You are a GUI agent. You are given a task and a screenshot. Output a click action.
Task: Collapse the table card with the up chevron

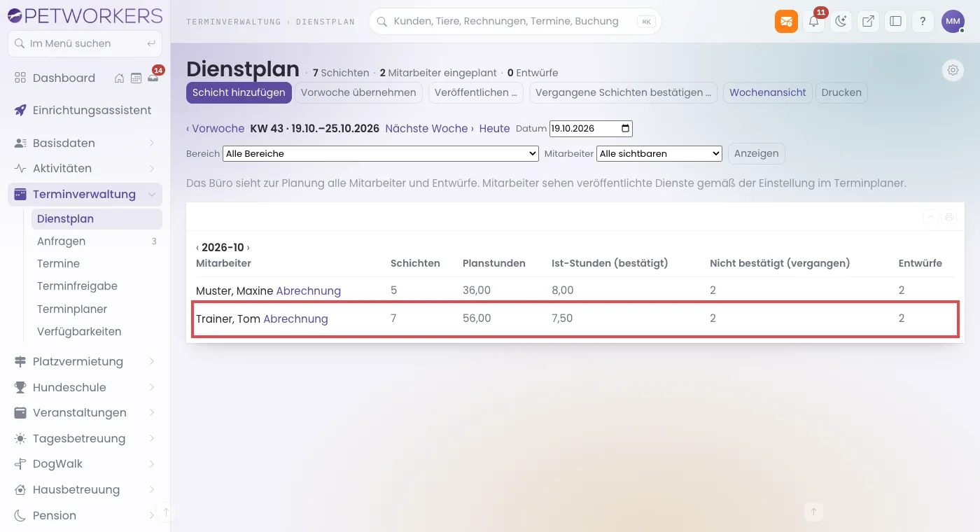point(931,217)
